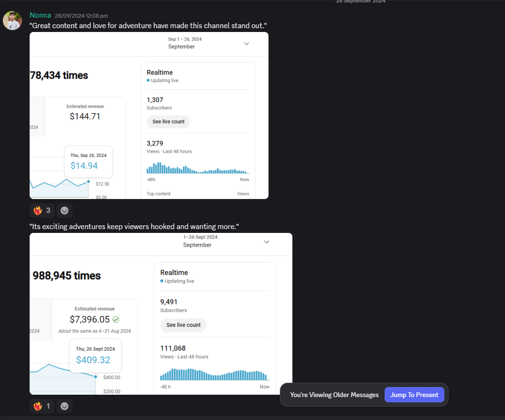Click the 3,279 views bar chart
The width and height of the screenshot is (505, 420).
(x=198, y=168)
